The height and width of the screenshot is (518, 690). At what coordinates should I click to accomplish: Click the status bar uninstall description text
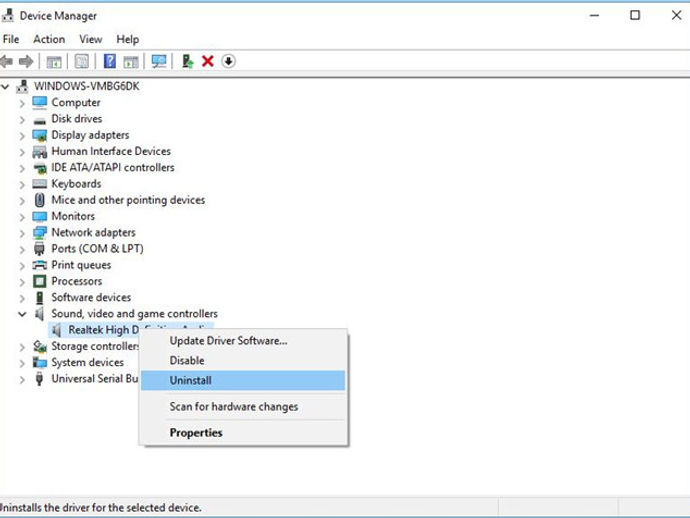(x=100, y=507)
